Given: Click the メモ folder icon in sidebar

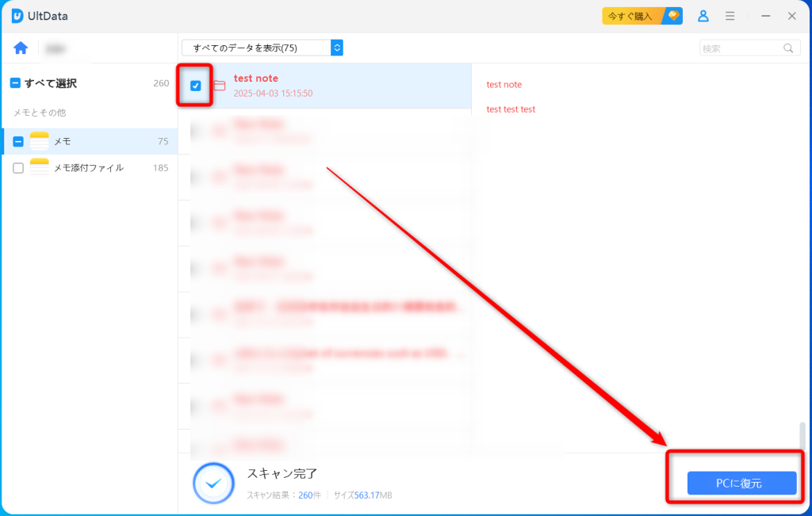Looking at the screenshot, I should coord(39,140).
